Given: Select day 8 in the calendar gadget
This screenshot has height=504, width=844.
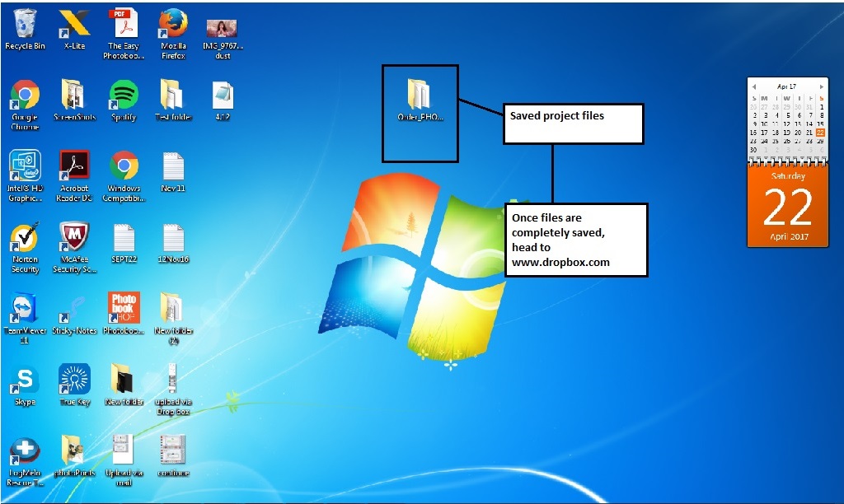Looking at the screenshot, I should tap(822, 115).
